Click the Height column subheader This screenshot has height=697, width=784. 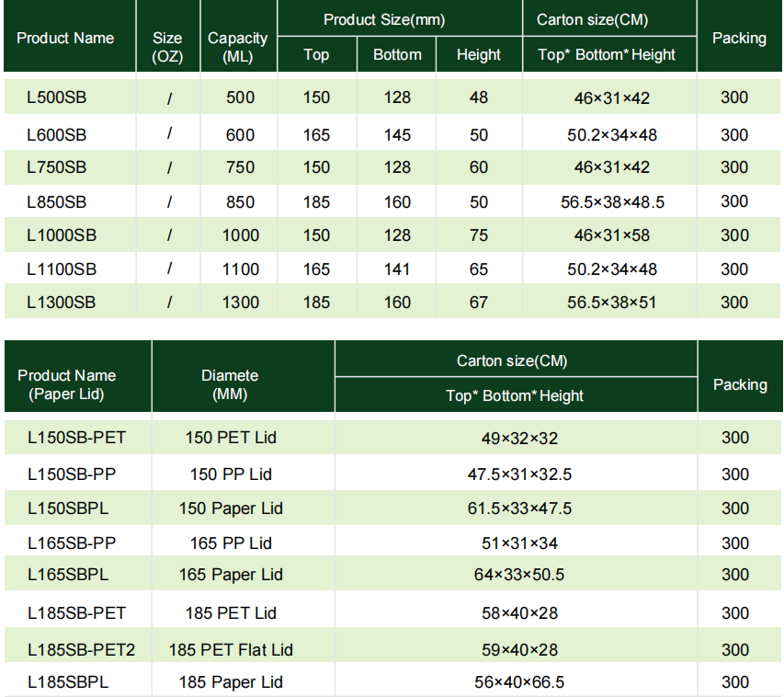coord(479,54)
